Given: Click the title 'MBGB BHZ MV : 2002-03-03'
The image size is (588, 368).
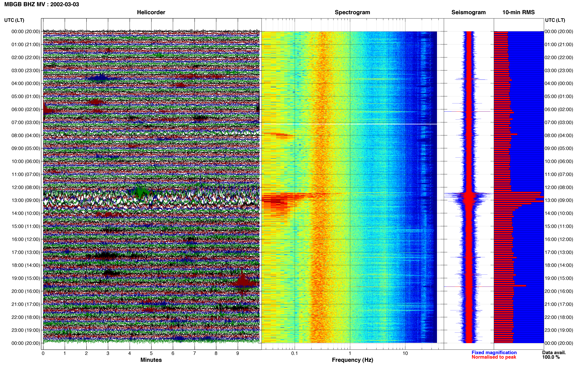Looking at the screenshot, I should click(42, 4).
